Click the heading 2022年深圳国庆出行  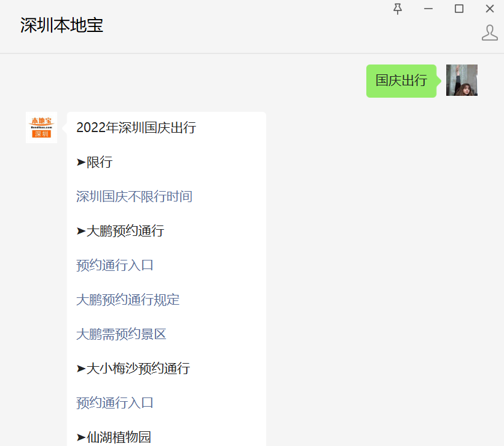136,128
